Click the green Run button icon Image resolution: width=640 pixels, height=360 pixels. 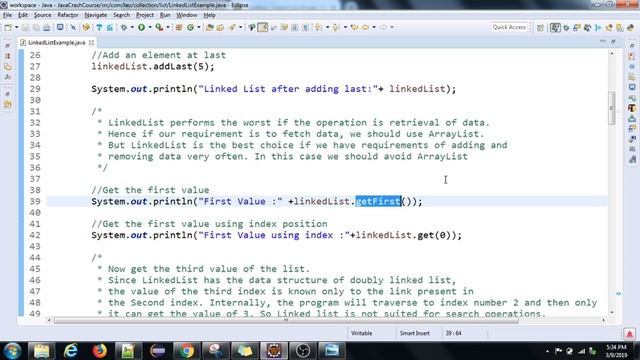pos(141,27)
